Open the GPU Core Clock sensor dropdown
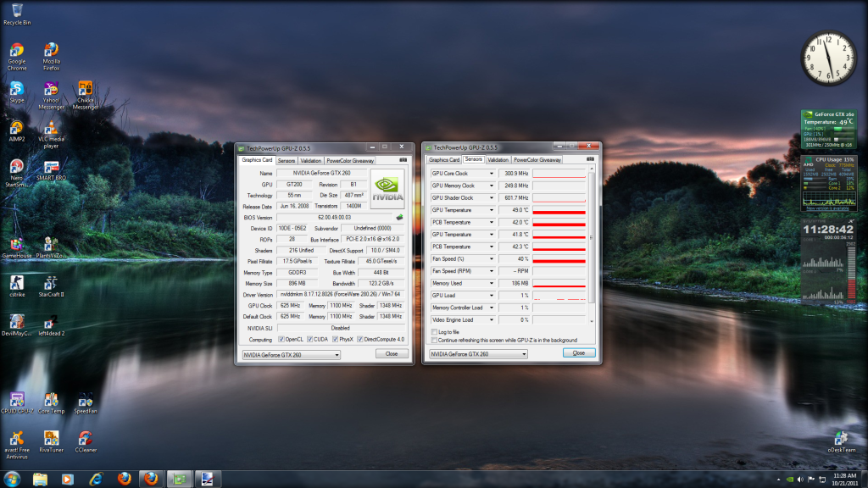The height and width of the screenshot is (488, 868). [491, 173]
